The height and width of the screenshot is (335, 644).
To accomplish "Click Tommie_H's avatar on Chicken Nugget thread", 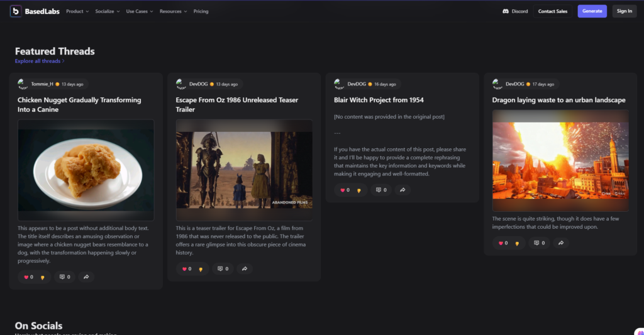I will click(22, 84).
